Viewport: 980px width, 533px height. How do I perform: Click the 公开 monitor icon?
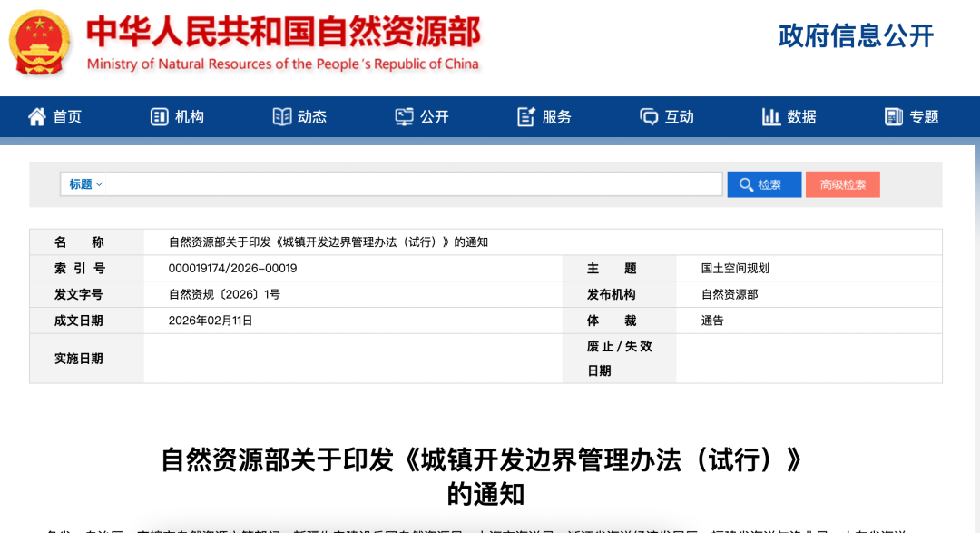coord(404,116)
